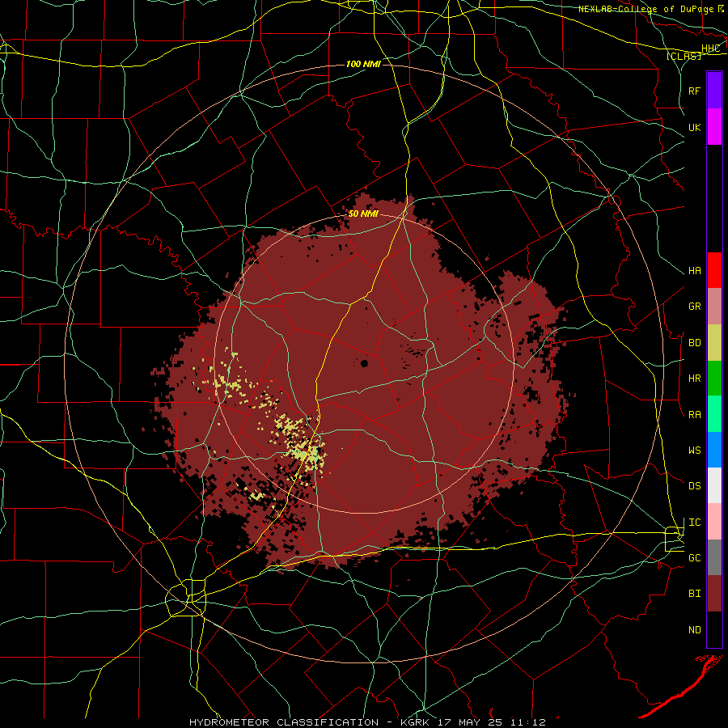Click the RF legend label
This screenshot has height=728, width=728.
click(x=694, y=91)
